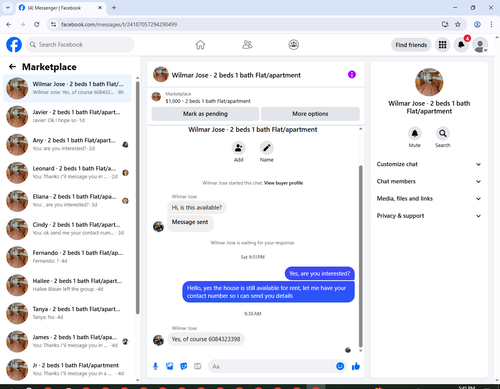Screen dimensions: 500x389
Task: Open the Any conversation
Action: coord(68,144)
